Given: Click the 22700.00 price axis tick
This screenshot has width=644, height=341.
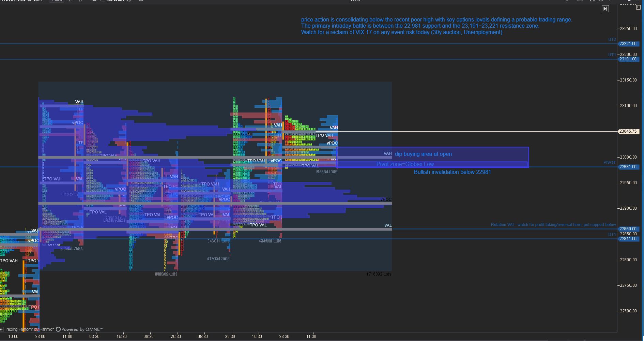Looking at the screenshot, I should [x=628, y=311].
